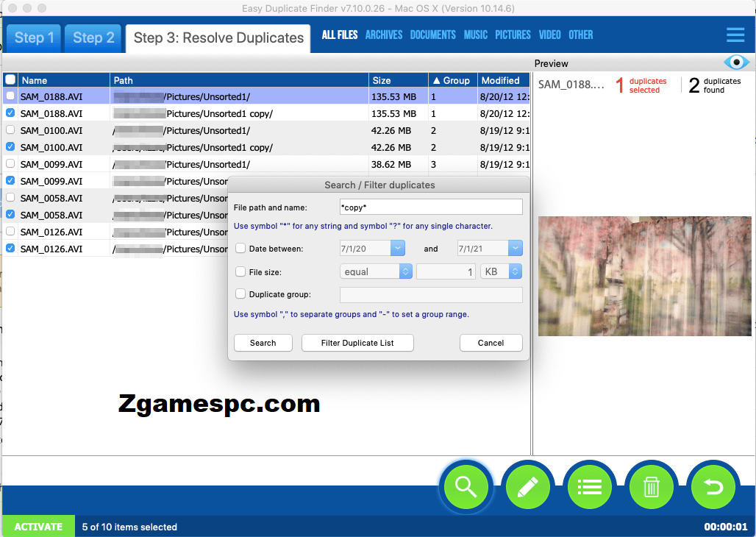Screen dimensions: 756x537
Task: Sort by the Modified column header
Action: click(504, 80)
